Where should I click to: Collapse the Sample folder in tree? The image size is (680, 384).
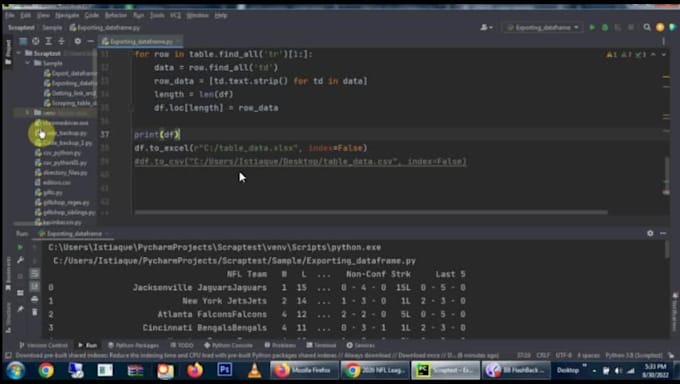[x=28, y=63]
